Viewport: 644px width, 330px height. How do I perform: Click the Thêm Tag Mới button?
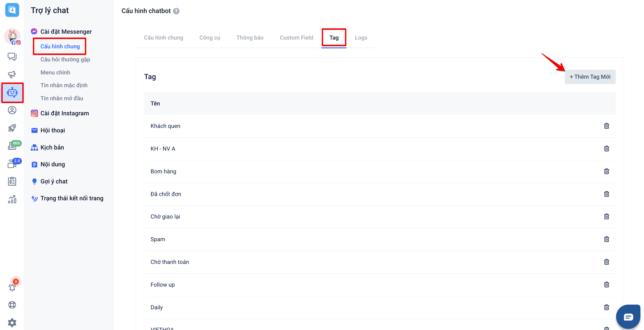click(x=590, y=77)
